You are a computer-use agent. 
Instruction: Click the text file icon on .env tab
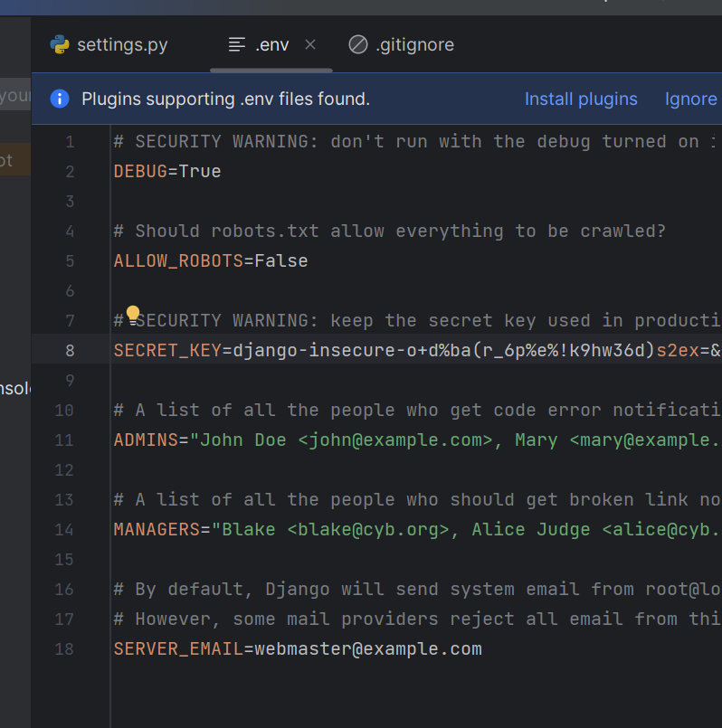(x=237, y=44)
